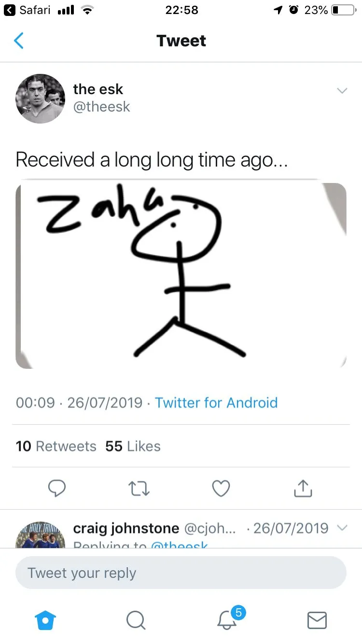The image size is (362, 644).
Task: Like the tweet with heart icon
Action: tap(221, 489)
